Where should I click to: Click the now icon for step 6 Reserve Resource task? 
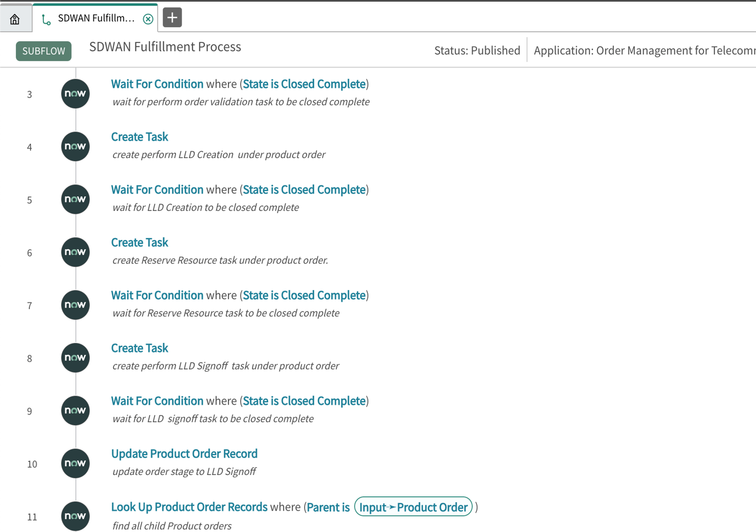click(x=75, y=252)
